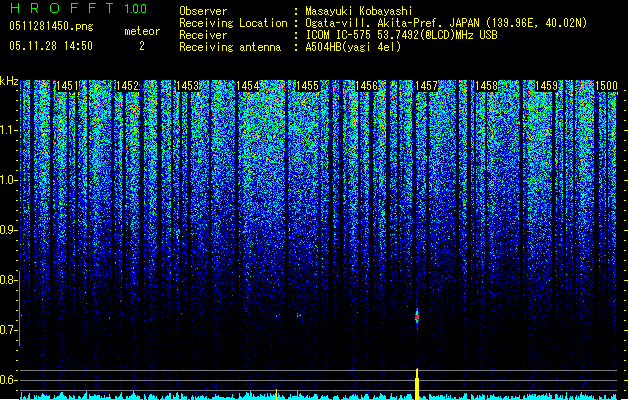The height and width of the screenshot is (400, 629).
Task: Click the 1454 time marker
Action: pos(247,86)
